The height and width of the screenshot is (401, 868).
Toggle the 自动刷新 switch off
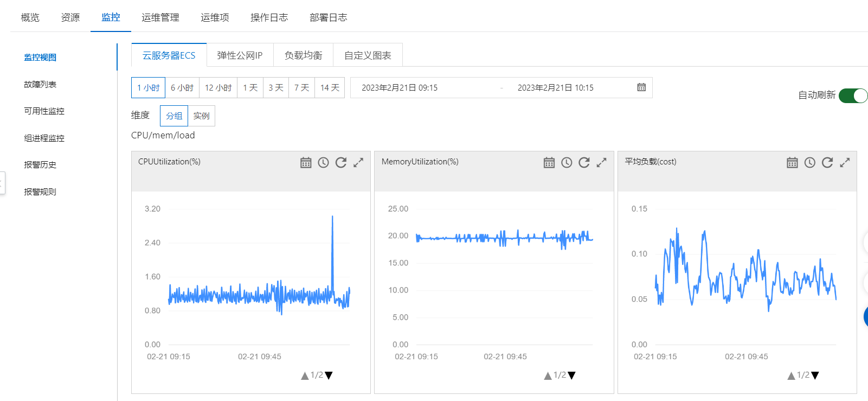[x=853, y=96]
